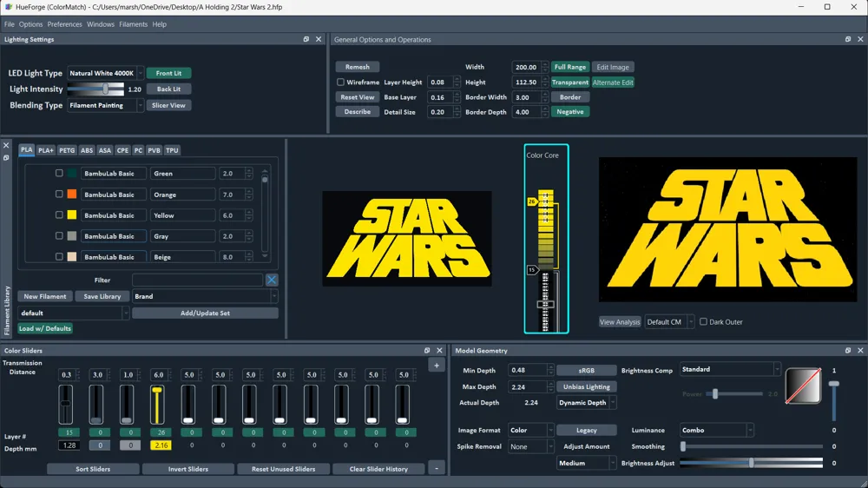Open the LED Light Type dropdown

[x=105, y=73]
